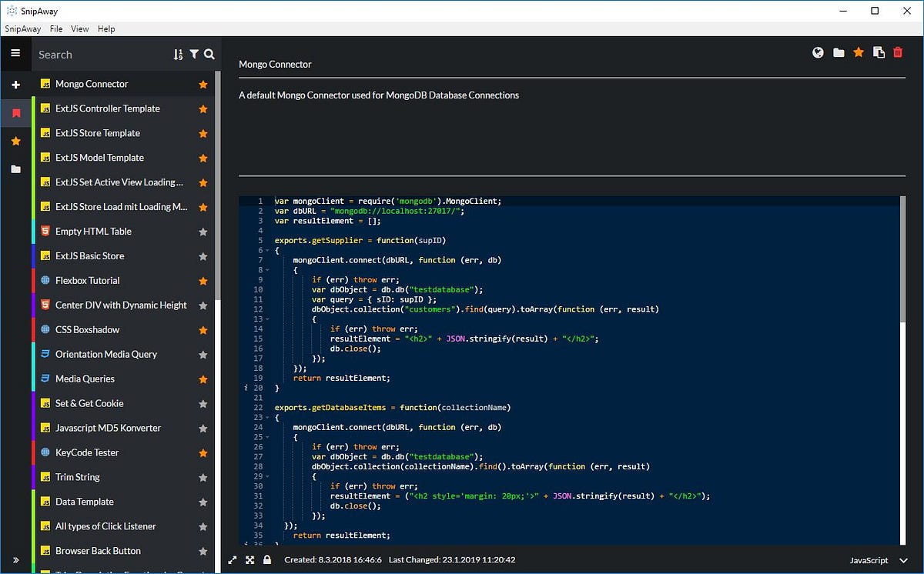
Task: Collapse code fold at line 8
Action: coord(266,270)
